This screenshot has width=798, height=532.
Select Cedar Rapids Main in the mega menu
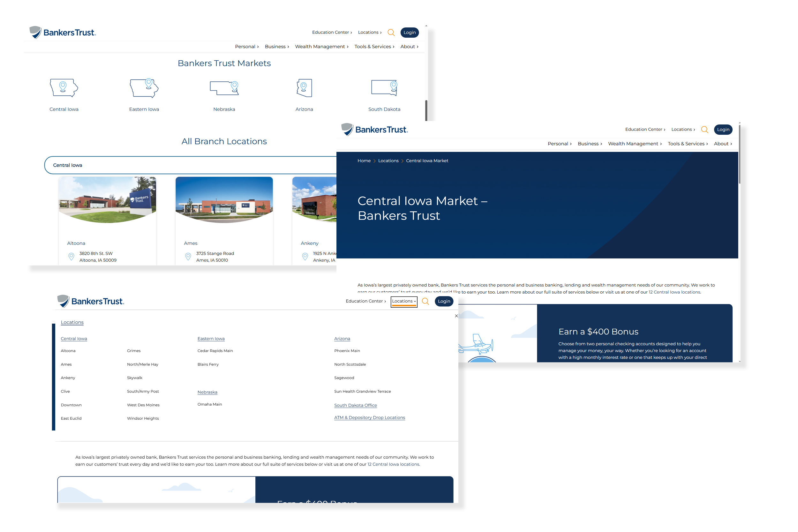(x=215, y=351)
